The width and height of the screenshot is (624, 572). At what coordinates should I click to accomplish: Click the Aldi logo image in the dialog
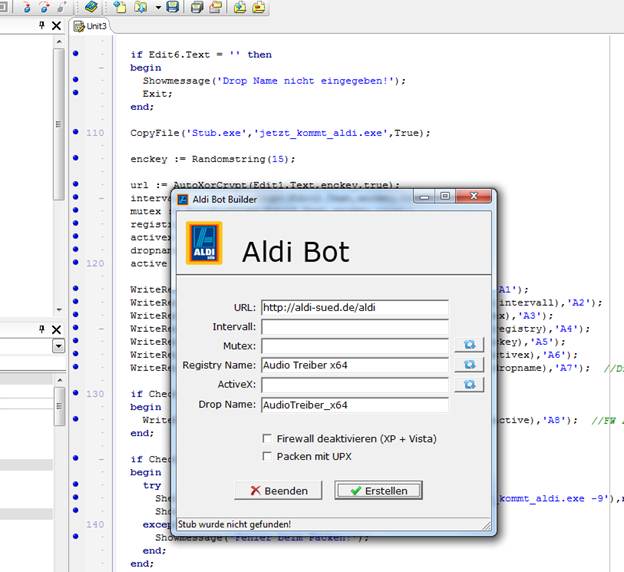[x=204, y=243]
